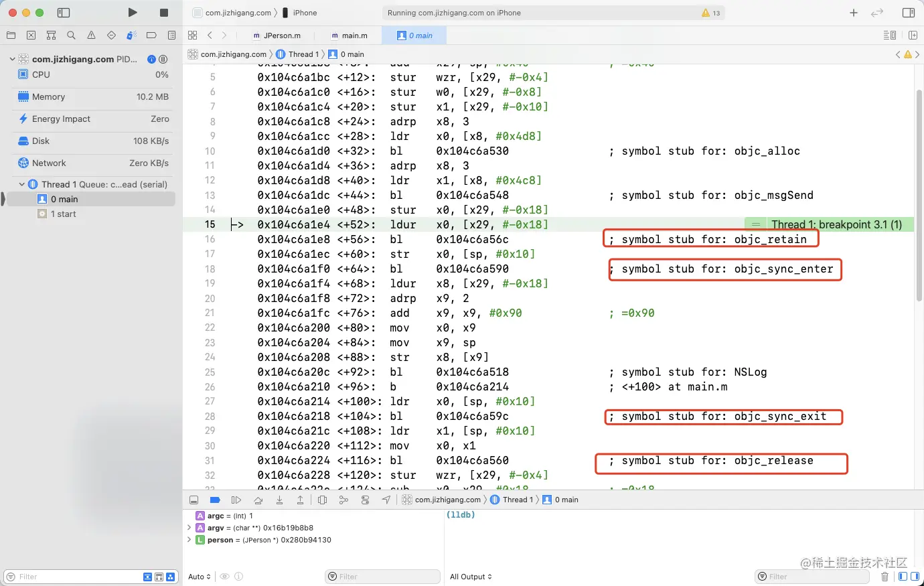Select the Debug navigator icon

click(131, 35)
